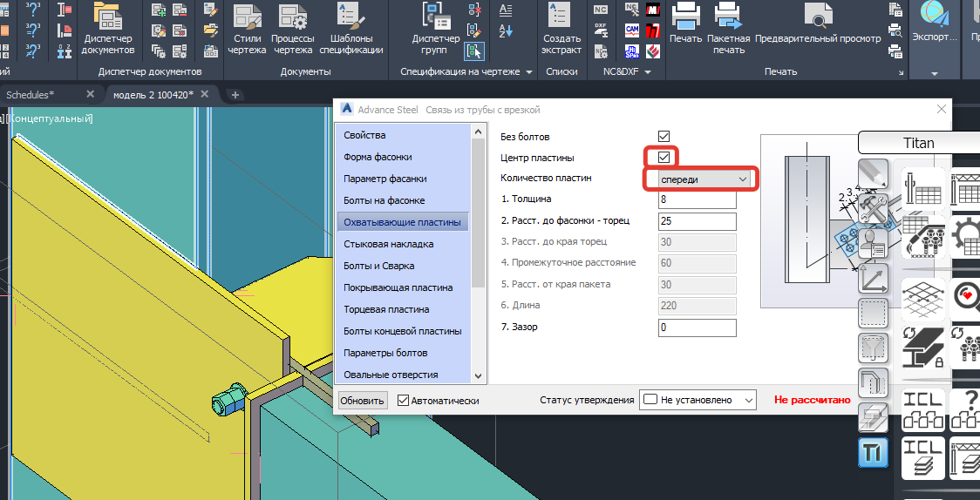The height and width of the screenshot is (500, 980).
Task: Open the Статус утверждения dropdown
Action: pyautogui.click(x=698, y=400)
